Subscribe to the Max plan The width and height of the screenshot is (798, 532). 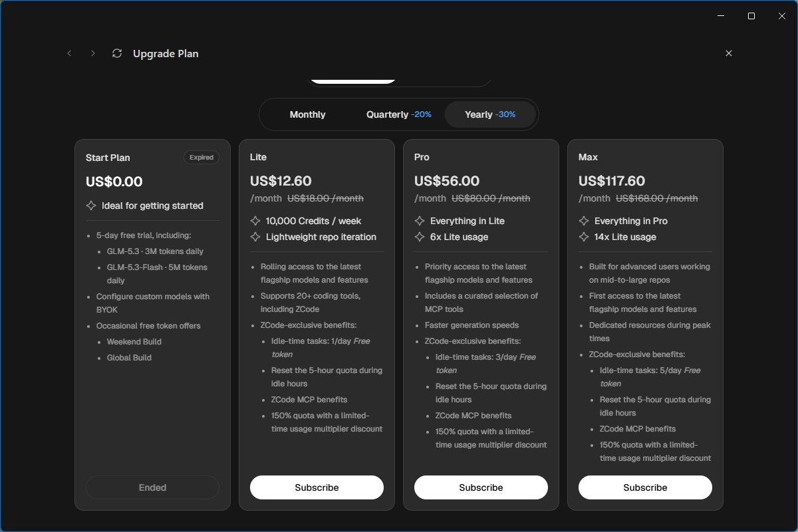coord(645,487)
